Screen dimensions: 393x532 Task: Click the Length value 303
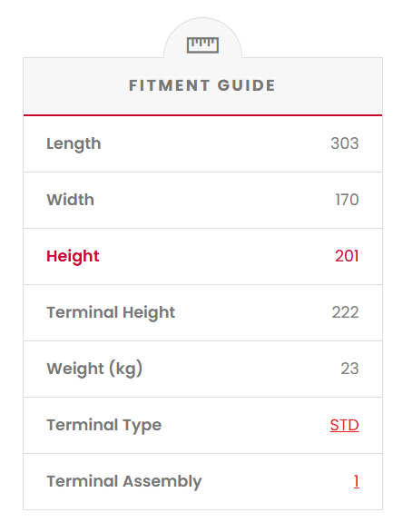[345, 143]
